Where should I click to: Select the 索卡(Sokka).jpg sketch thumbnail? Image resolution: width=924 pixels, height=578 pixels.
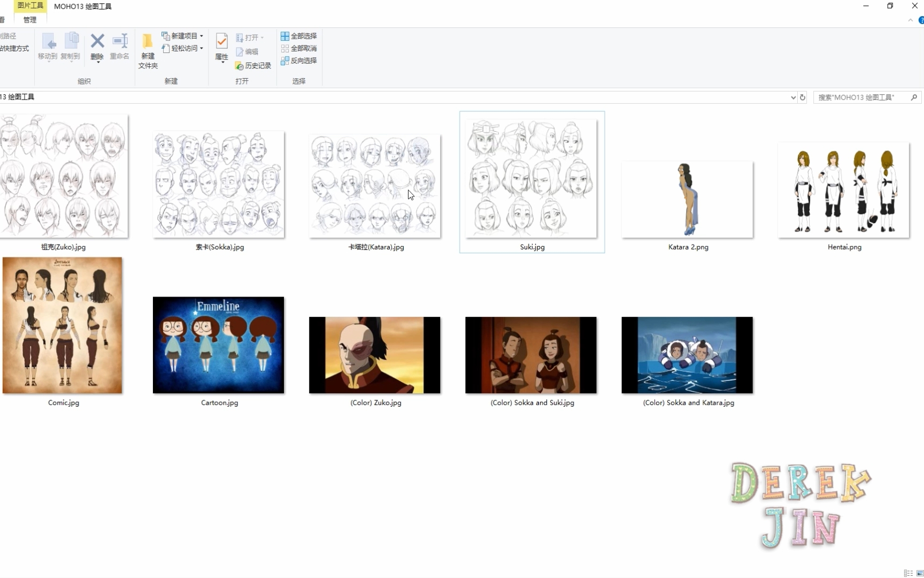[219, 185]
